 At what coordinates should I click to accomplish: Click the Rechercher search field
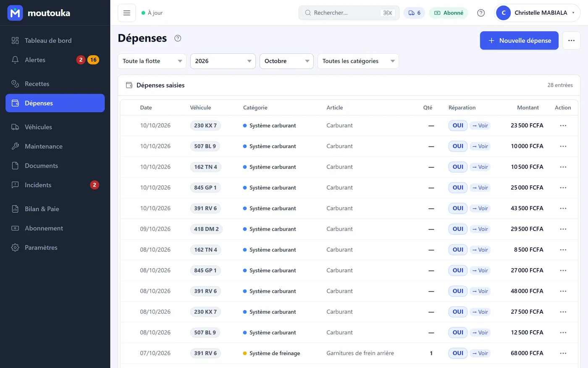349,13
